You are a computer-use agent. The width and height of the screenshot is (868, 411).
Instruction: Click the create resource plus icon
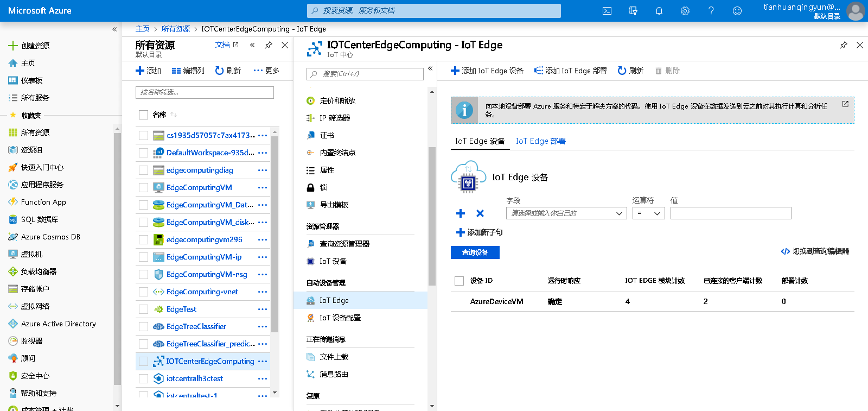tap(13, 46)
